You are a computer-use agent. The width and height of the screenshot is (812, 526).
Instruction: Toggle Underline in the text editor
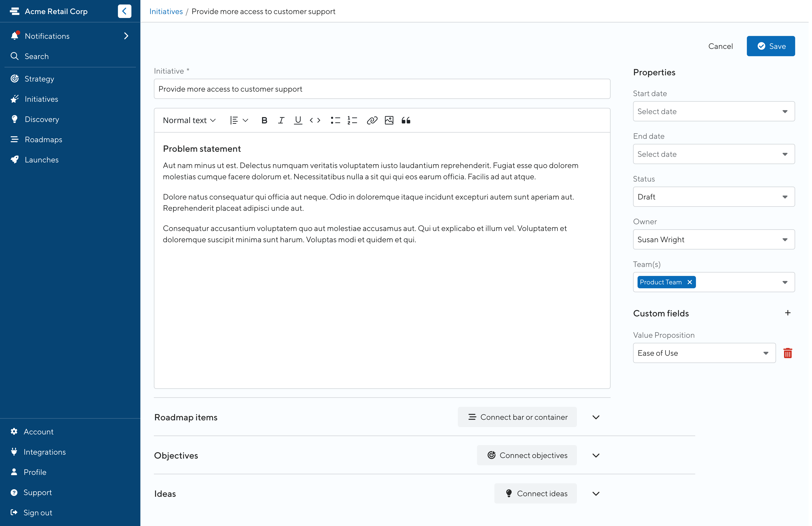(298, 120)
